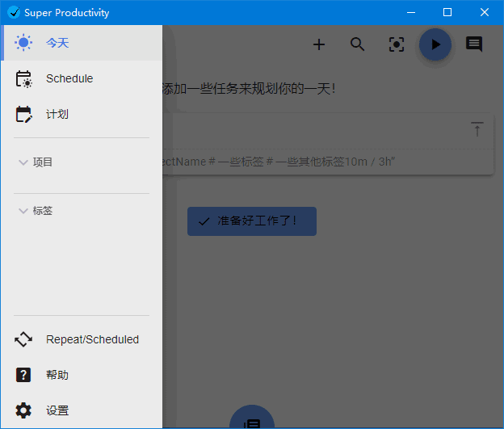Viewport: 504px width, 429px height.
Task: Open the notes chat icon
Action: pos(474,44)
